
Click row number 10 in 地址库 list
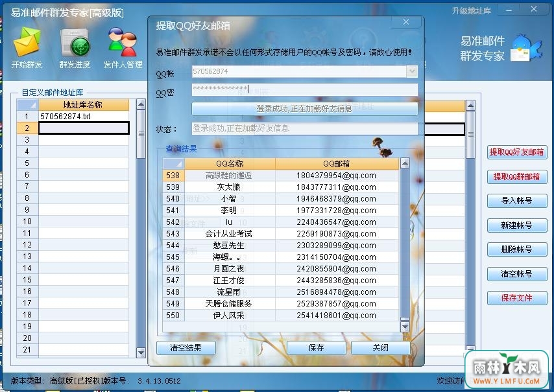coord(27,221)
